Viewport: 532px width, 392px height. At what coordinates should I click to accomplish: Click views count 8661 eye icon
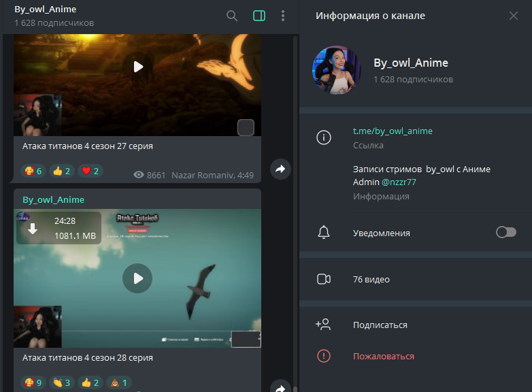click(x=138, y=175)
